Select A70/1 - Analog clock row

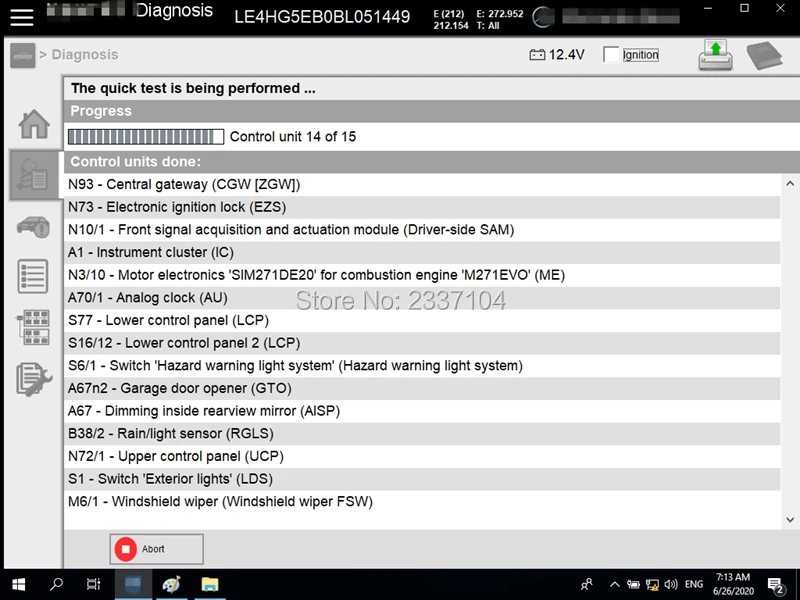(x=422, y=297)
